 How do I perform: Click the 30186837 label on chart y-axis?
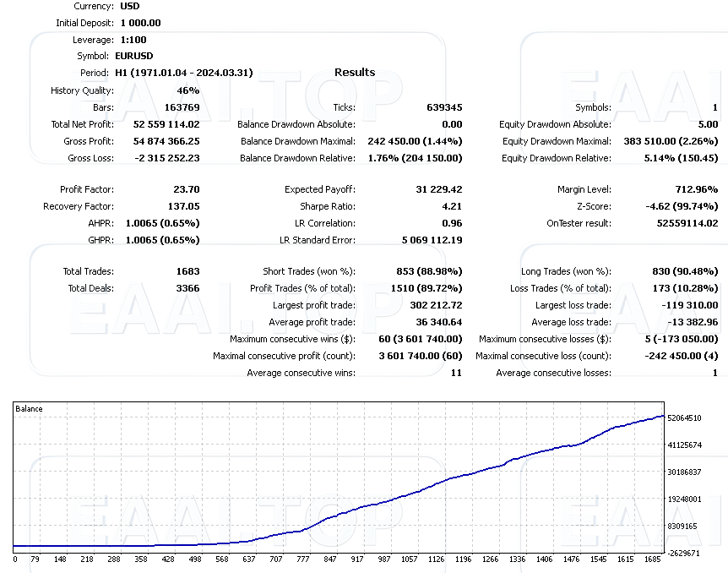(684, 472)
